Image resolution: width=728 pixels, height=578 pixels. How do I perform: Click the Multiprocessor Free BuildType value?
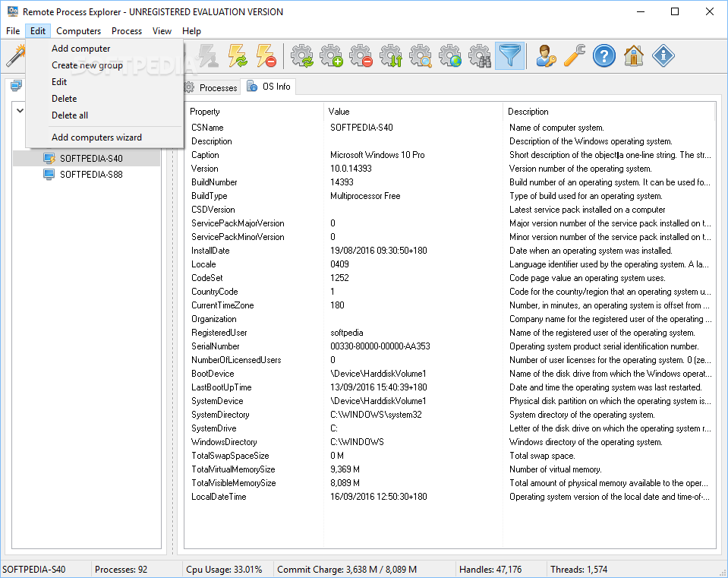365,196
